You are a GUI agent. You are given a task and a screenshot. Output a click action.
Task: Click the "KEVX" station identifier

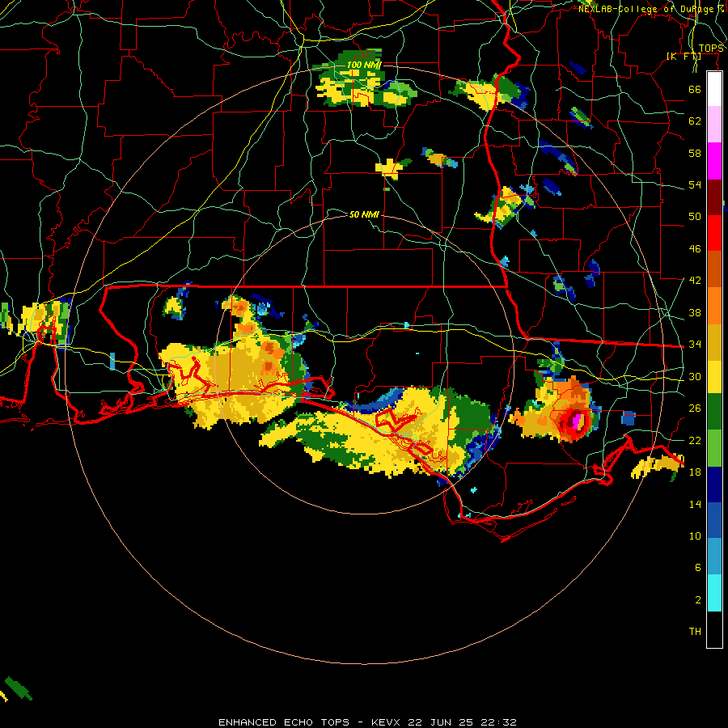point(385,722)
